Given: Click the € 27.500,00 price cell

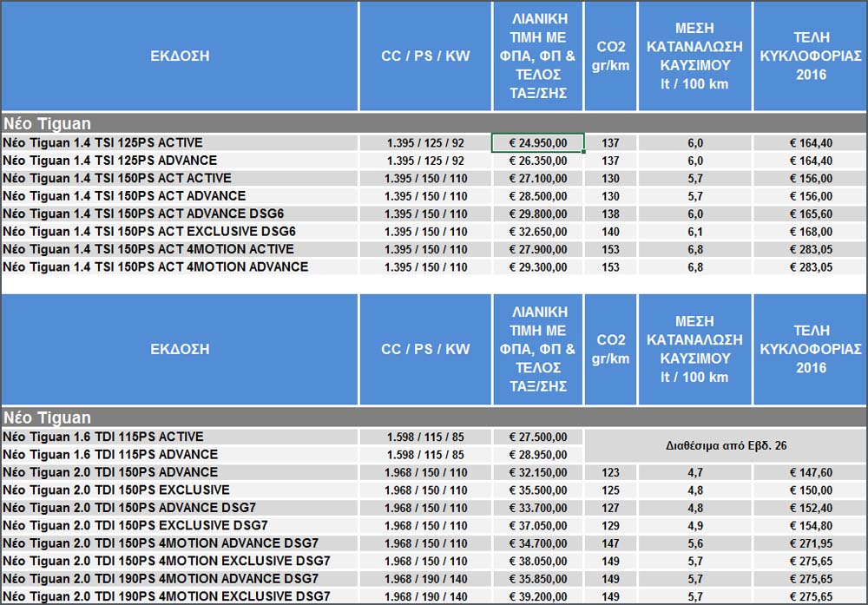Looking at the screenshot, I should [537, 437].
